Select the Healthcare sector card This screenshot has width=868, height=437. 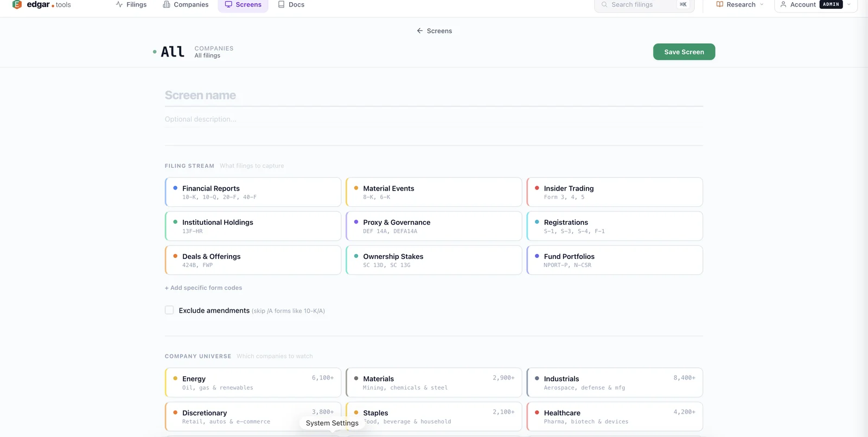[614, 416]
